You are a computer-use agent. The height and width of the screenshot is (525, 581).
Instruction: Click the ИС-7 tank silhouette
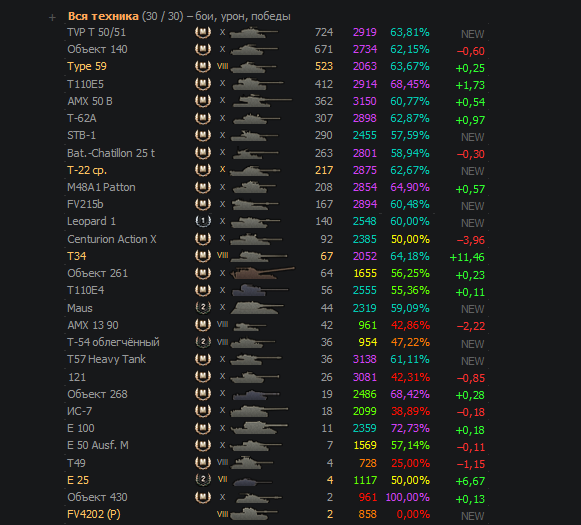(x=259, y=411)
